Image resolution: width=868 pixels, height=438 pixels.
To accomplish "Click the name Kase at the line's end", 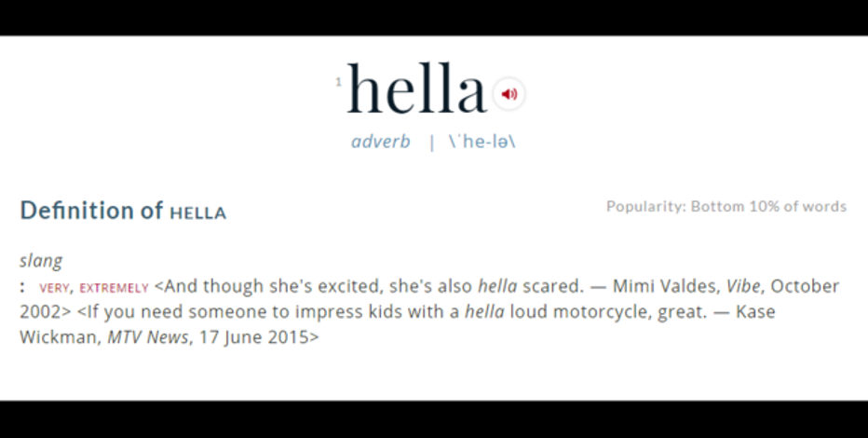I will pyautogui.click(x=755, y=312).
